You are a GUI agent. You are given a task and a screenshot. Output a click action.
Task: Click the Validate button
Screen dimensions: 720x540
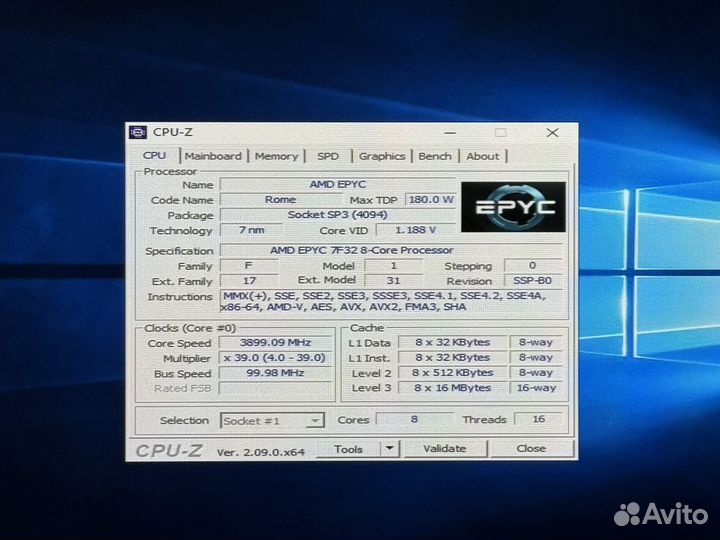(x=445, y=449)
